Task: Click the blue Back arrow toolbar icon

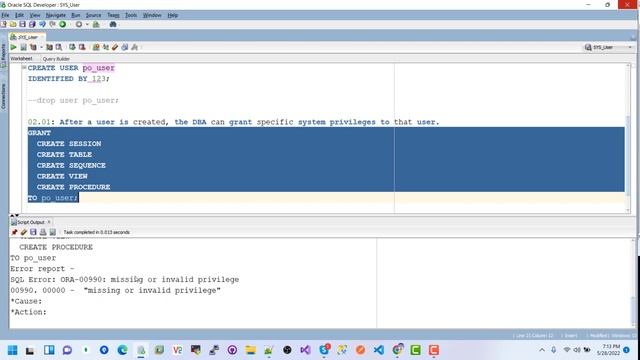Action: click(42, 24)
